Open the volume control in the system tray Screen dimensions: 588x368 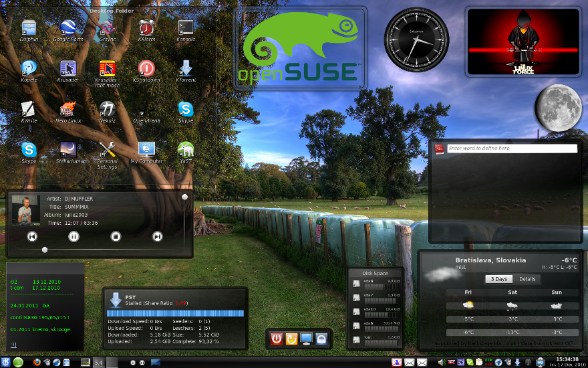[x=442, y=363]
